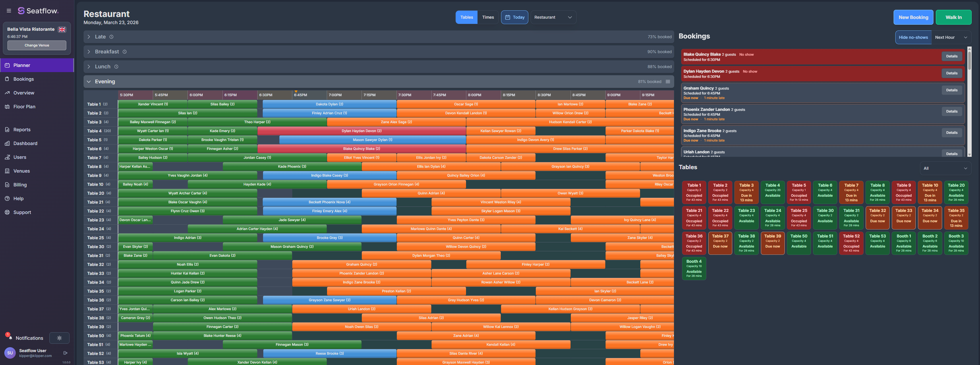The height and width of the screenshot is (365, 980).
Task: Click the Evening section list-menu icon
Action: point(668,82)
